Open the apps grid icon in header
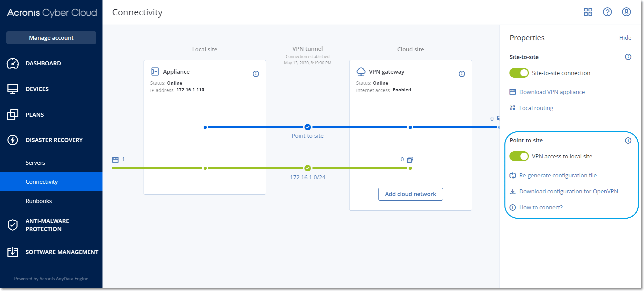644x291 pixels. click(588, 12)
